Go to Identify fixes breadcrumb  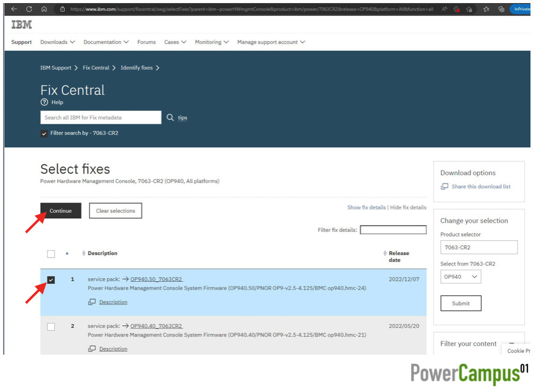(x=136, y=68)
